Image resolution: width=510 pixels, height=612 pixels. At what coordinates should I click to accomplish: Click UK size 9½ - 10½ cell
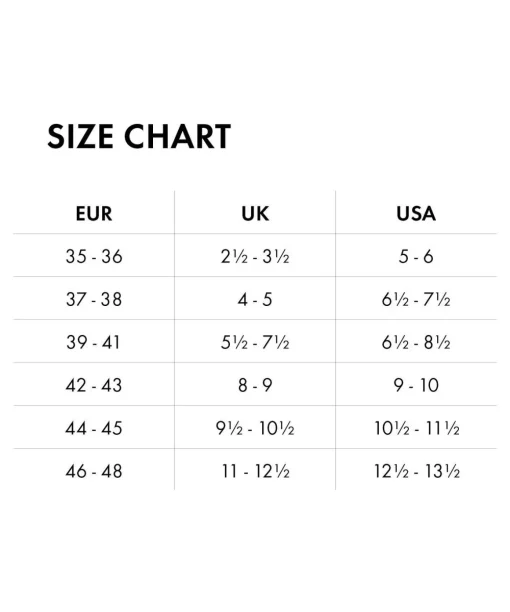pyautogui.click(x=255, y=428)
